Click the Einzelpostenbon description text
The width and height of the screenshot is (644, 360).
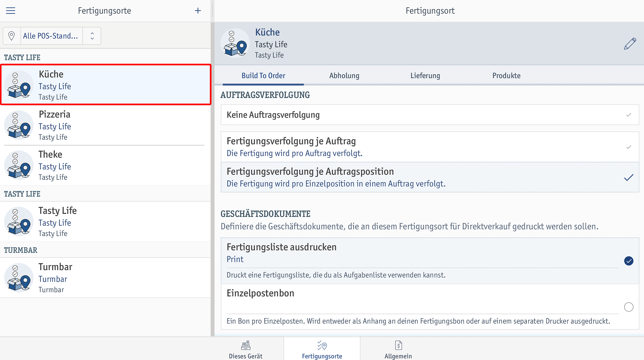tap(418, 321)
